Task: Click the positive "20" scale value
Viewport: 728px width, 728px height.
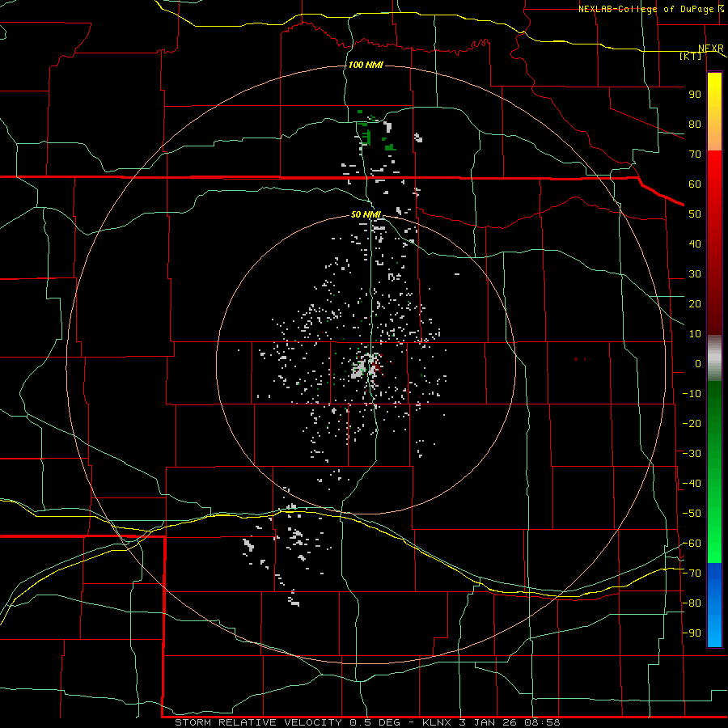Action: pos(695,304)
